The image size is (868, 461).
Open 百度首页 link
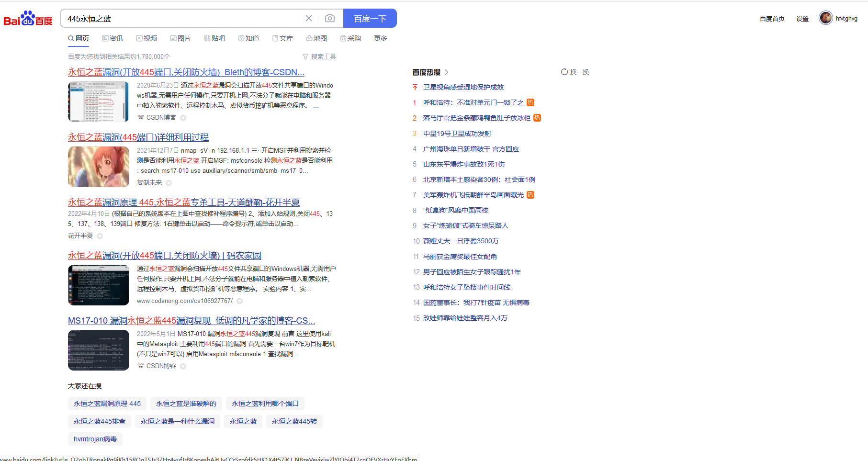[x=772, y=19]
